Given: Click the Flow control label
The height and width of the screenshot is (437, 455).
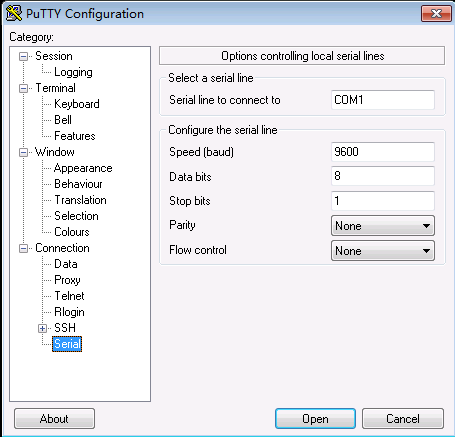Looking at the screenshot, I should [x=198, y=250].
